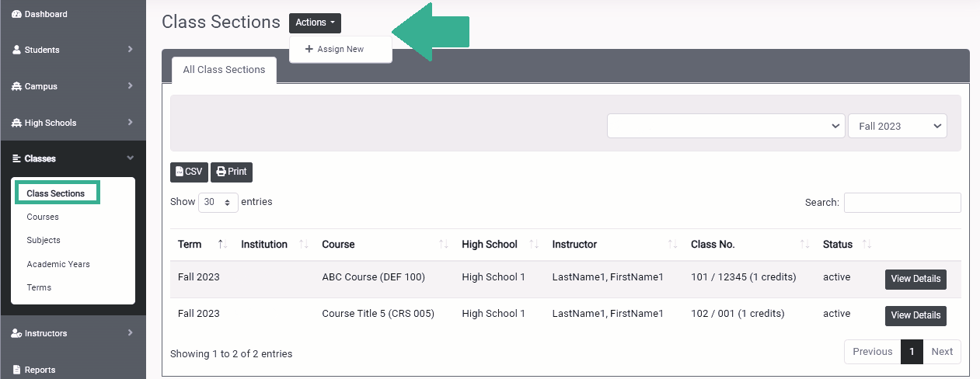Click Showing 1 to 2 of 2 entries text
Image resolution: width=980 pixels, height=379 pixels.
(231, 354)
